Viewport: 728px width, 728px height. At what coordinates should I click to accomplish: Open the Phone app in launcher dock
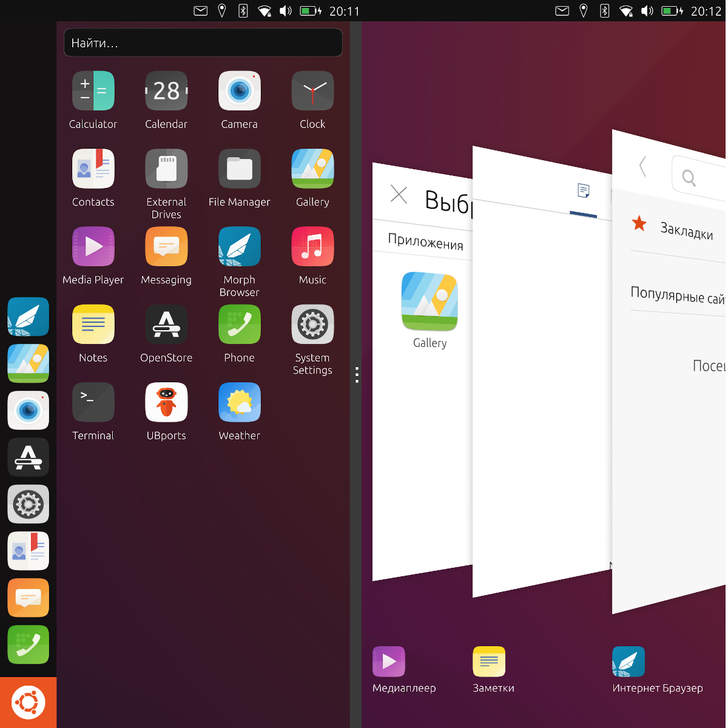(28, 645)
